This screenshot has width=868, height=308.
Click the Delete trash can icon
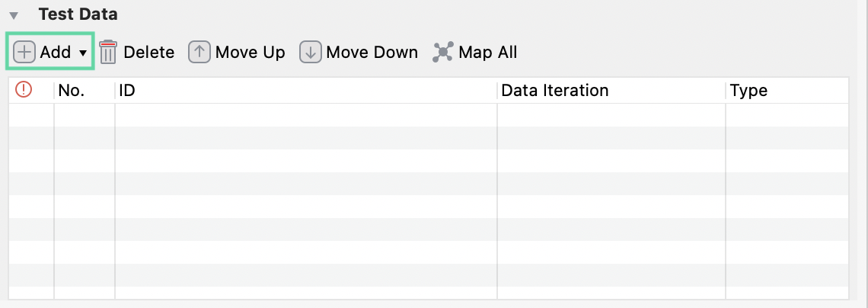(108, 52)
